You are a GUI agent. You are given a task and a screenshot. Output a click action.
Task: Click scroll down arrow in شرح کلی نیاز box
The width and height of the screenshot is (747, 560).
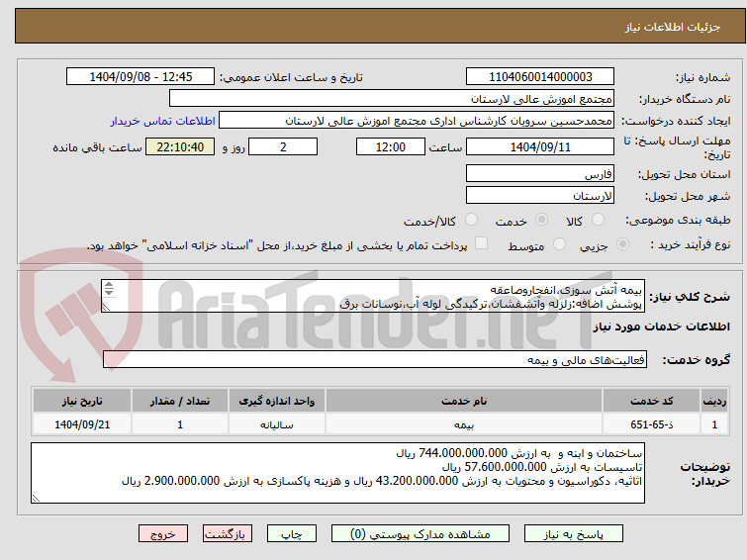[x=109, y=292]
